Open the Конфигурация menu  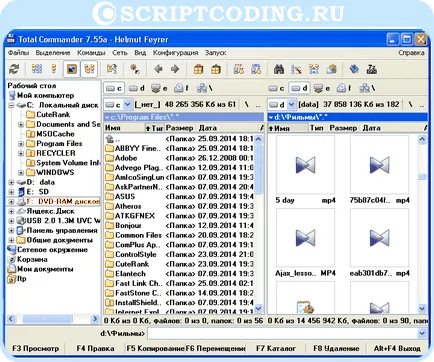click(175, 53)
